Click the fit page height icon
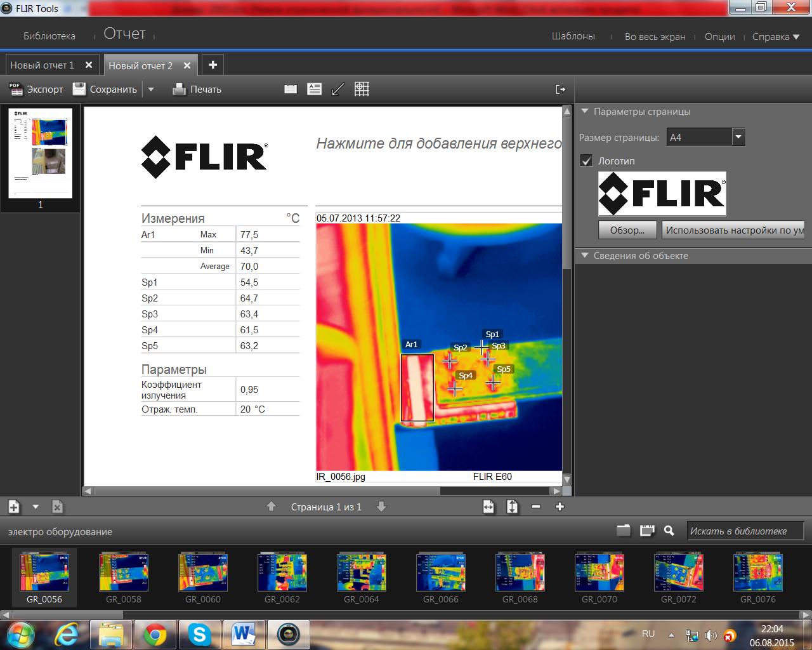This screenshot has height=650, width=812. pyautogui.click(x=512, y=507)
